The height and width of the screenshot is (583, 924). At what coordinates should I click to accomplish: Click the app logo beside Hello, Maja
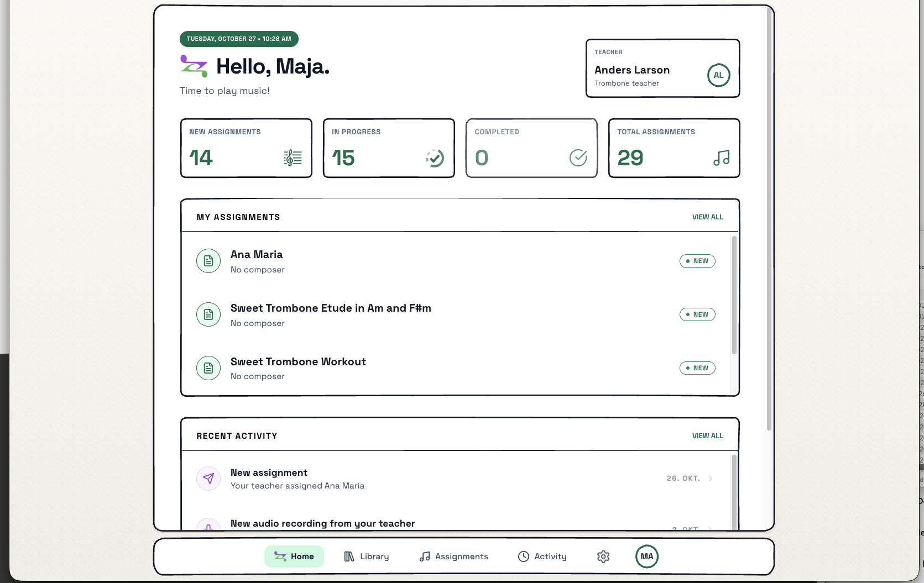pyautogui.click(x=194, y=66)
